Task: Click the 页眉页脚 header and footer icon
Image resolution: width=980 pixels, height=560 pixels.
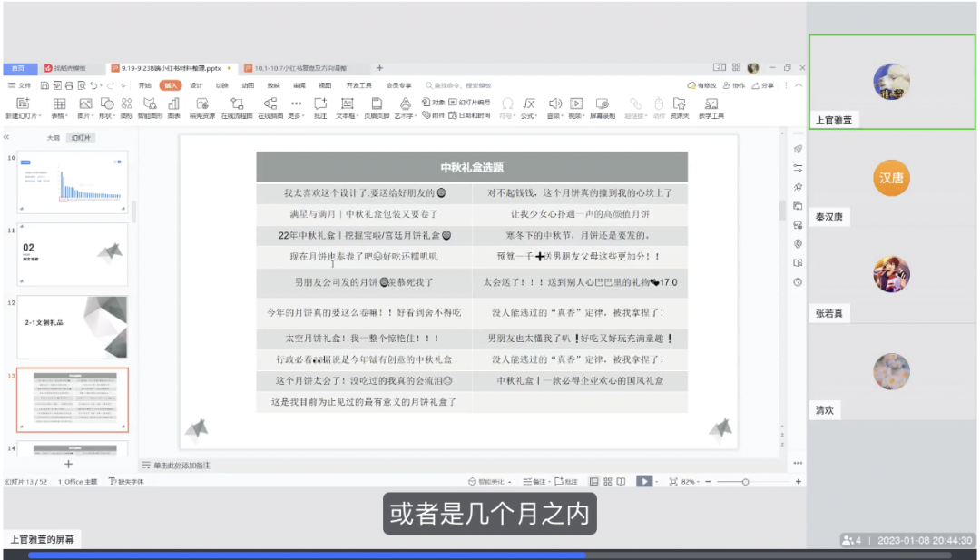Action: [377, 103]
